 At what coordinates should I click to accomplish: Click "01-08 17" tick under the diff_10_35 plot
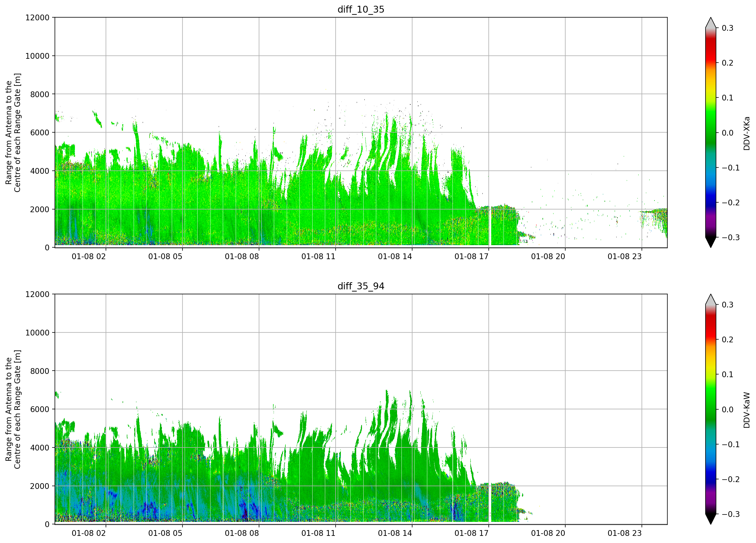click(472, 256)
